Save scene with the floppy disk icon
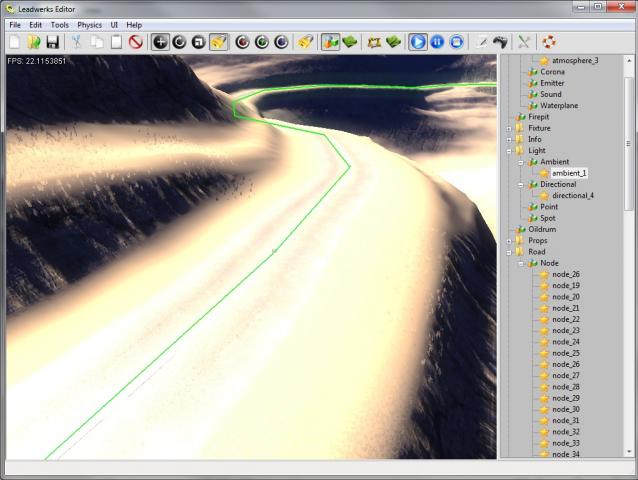Viewport: 638px width, 480px height. [52, 42]
